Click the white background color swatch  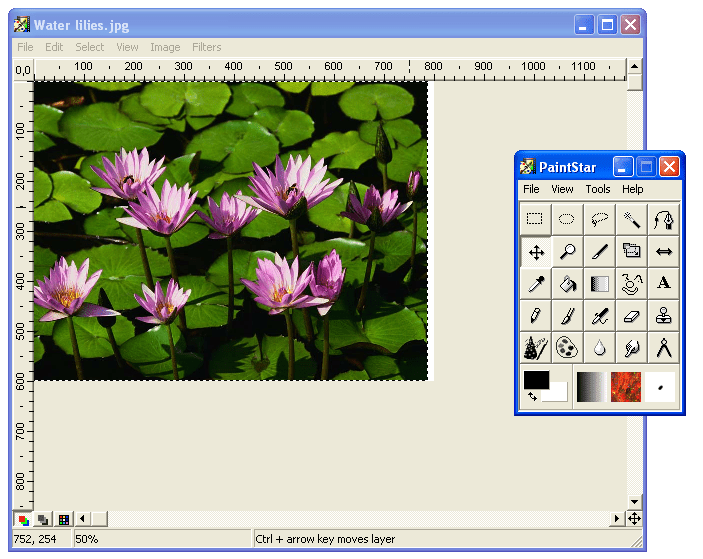click(x=557, y=393)
